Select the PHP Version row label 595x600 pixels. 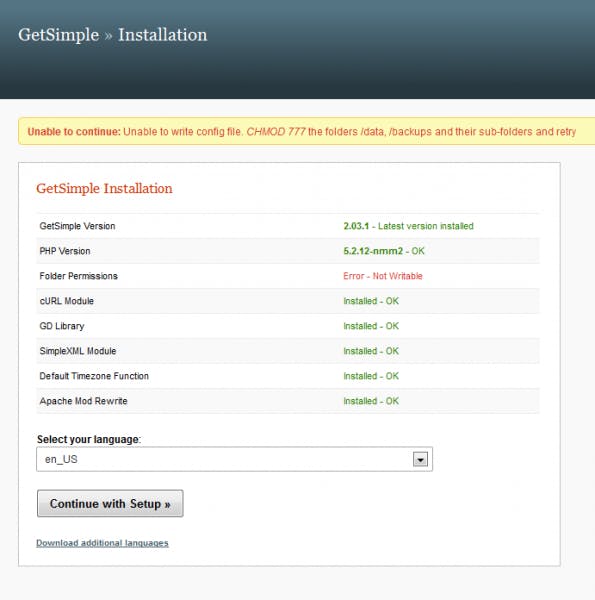tap(65, 251)
